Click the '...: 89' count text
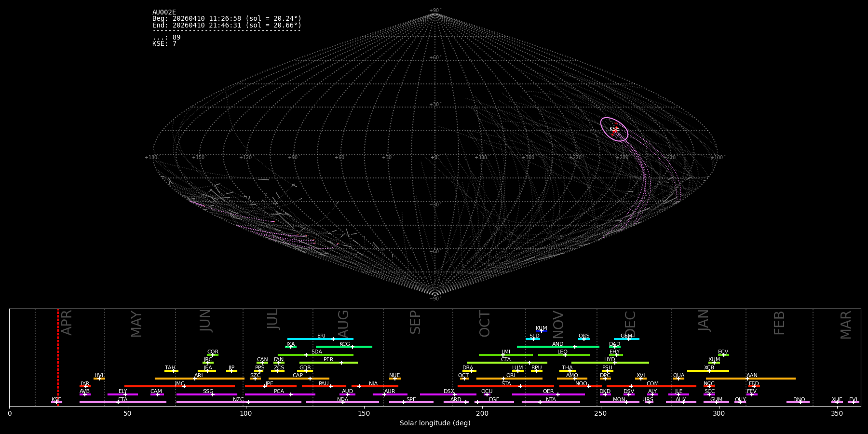 (x=166, y=38)
